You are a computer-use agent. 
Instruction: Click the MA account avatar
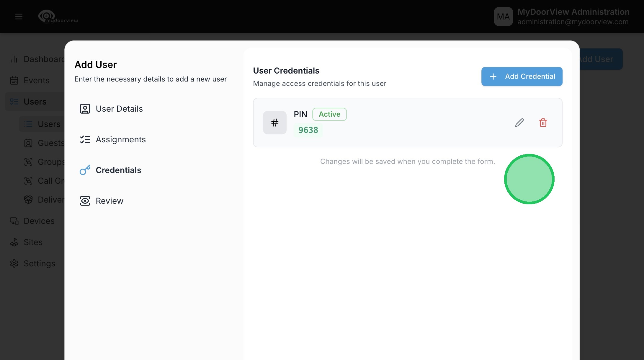pos(503,17)
